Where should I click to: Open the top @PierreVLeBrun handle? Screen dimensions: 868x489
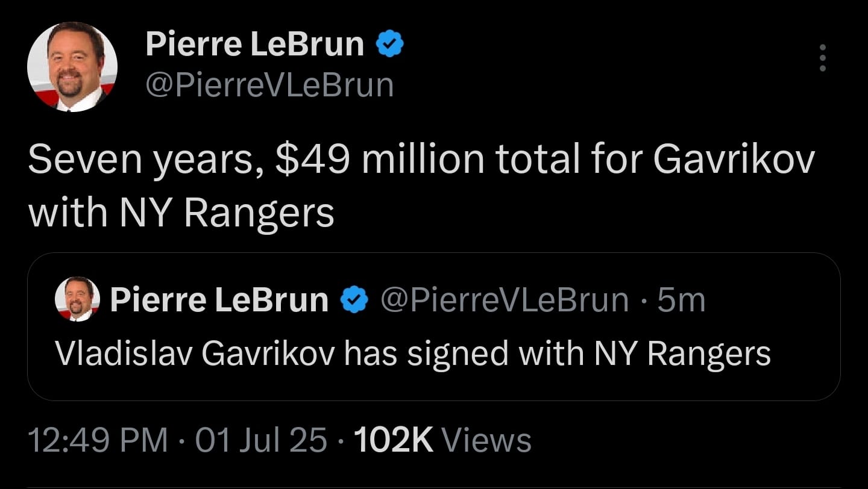[269, 85]
